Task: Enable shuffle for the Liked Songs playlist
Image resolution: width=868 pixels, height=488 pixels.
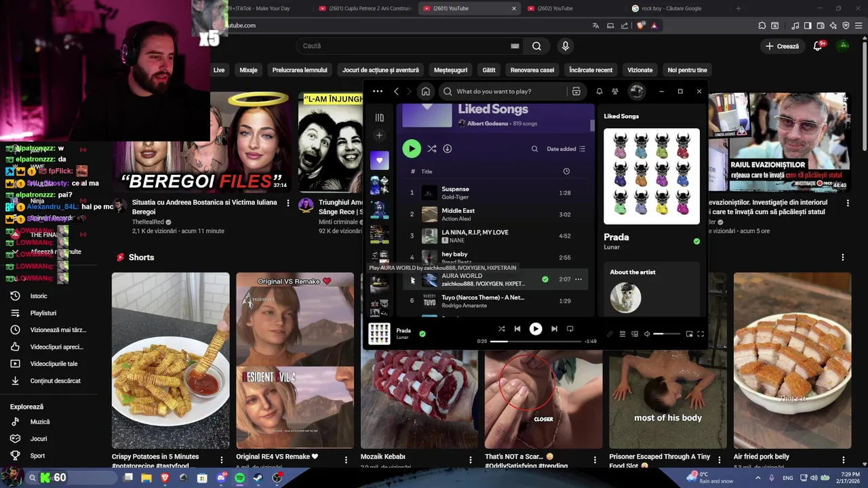Action: tap(431, 148)
